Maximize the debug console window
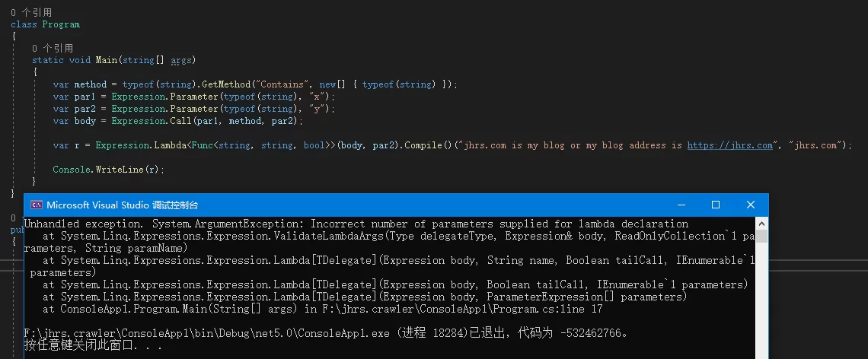The image size is (868, 359). pyautogui.click(x=715, y=205)
